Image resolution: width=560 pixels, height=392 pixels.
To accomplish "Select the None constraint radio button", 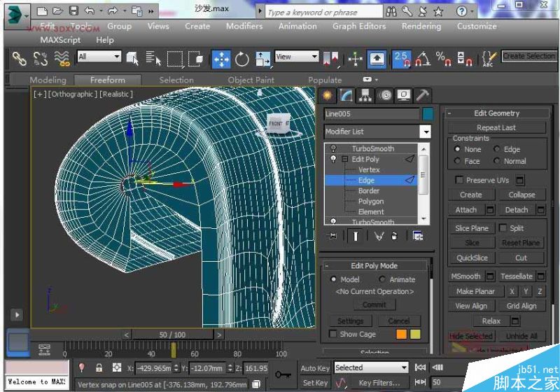I will 457,149.
